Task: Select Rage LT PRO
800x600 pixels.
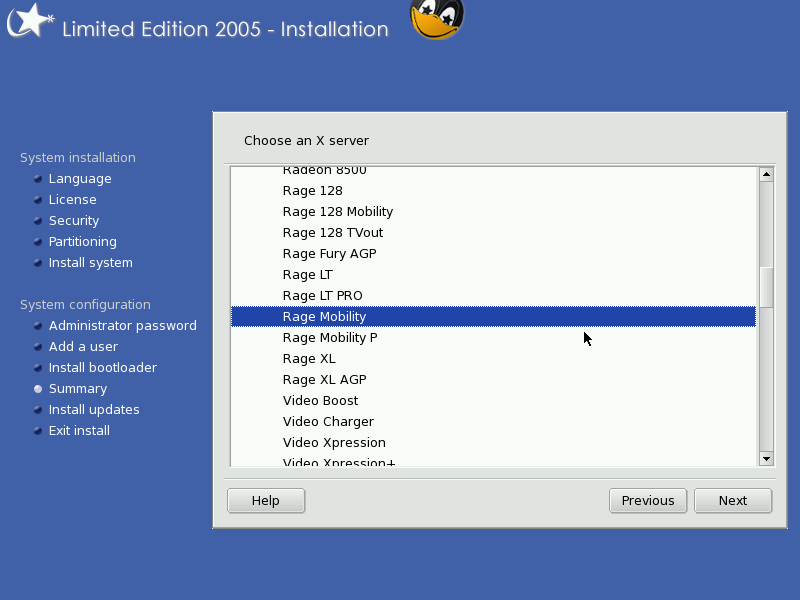Action: 493,295
